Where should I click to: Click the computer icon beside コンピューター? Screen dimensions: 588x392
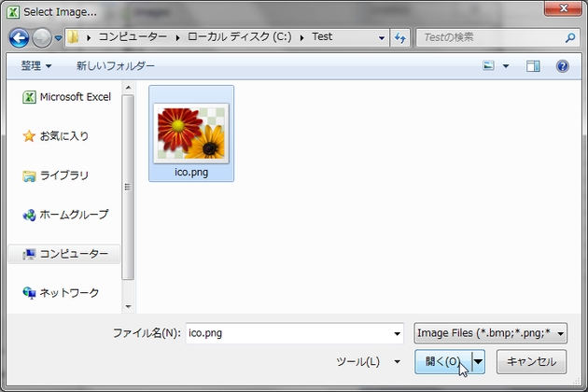(x=29, y=254)
